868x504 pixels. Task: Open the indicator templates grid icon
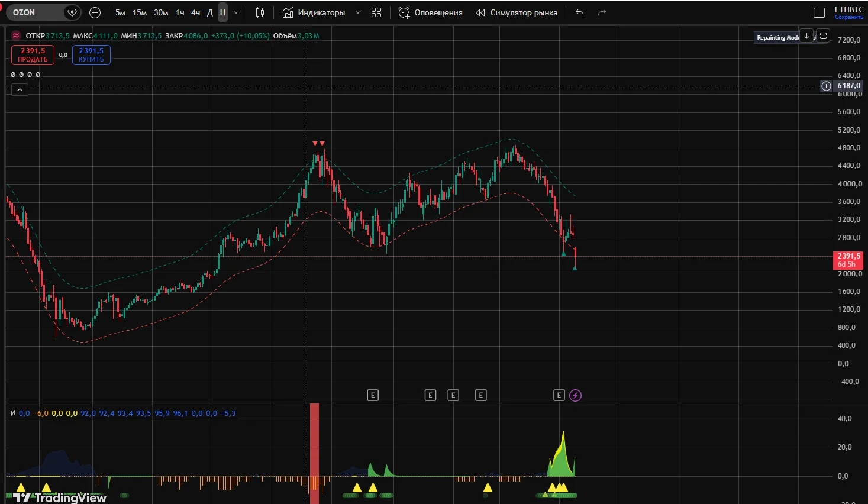tap(376, 12)
